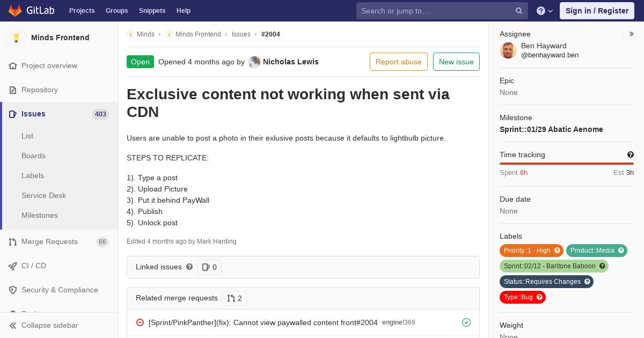Click help icon on Sprint::02/12 label
644x338 pixels.
click(602, 266)
